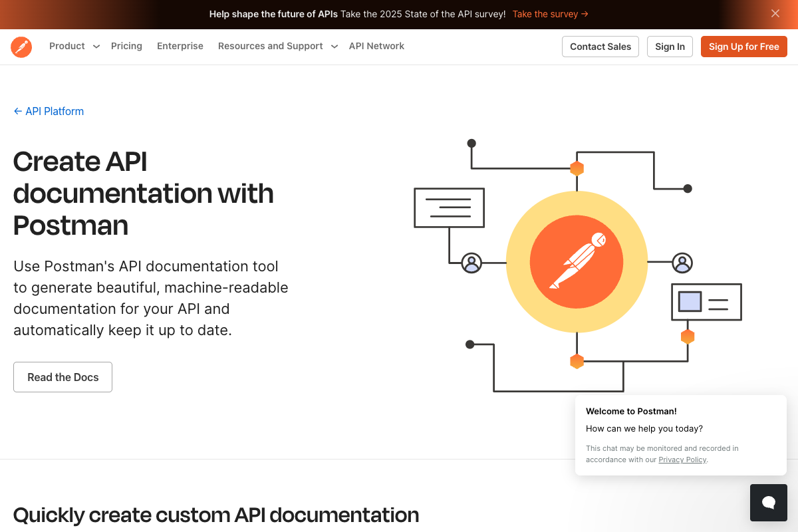This screenshot has height=532, width=798.
Task: Click the Contact Sales button
Action: (x=600, y=47)
